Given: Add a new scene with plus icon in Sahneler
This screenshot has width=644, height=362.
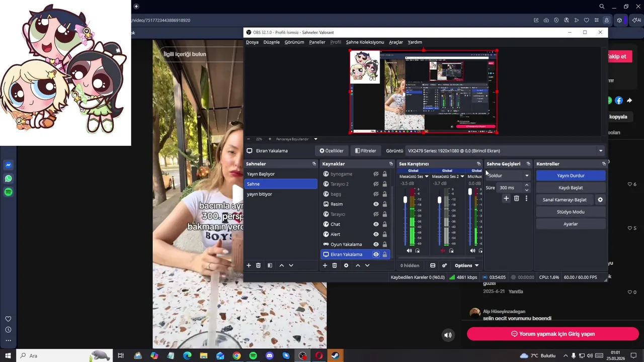Looking at the screenshot, I should (x=249, y=265).
